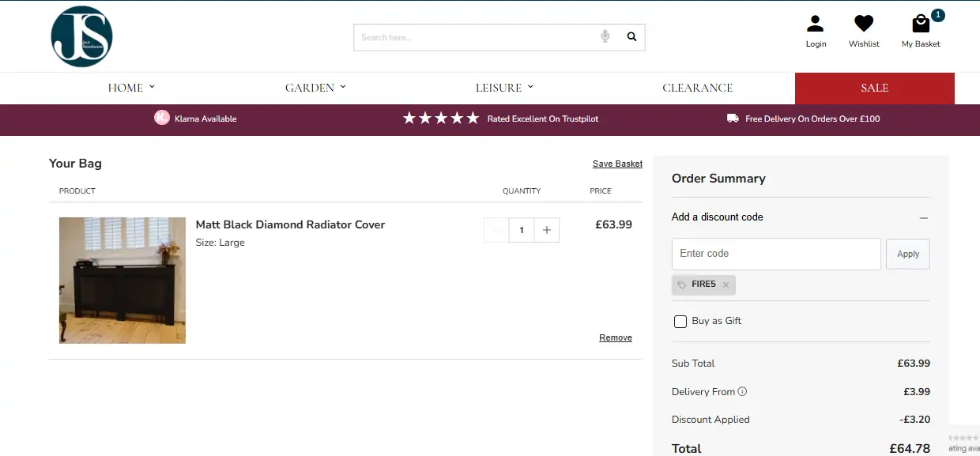
Task: Click the Enter code input field
Action: (x=775, y=254)
